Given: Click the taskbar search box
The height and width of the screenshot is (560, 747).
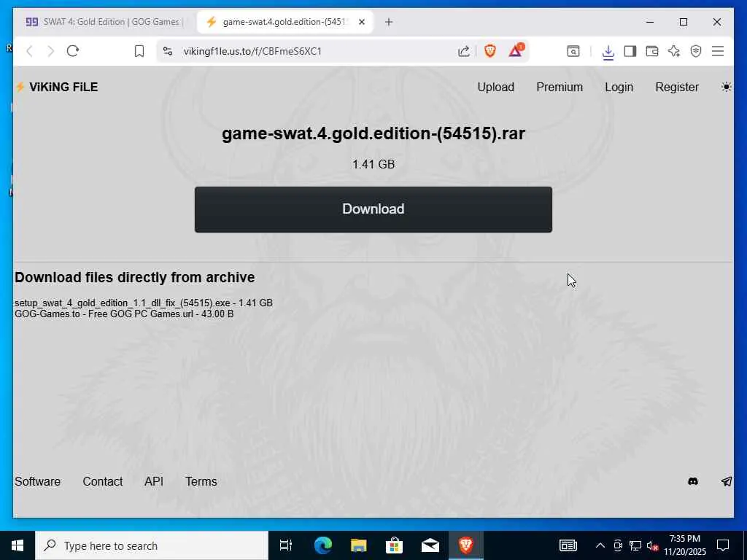Looking at the screenshot, I should click(x=152, y=545).
